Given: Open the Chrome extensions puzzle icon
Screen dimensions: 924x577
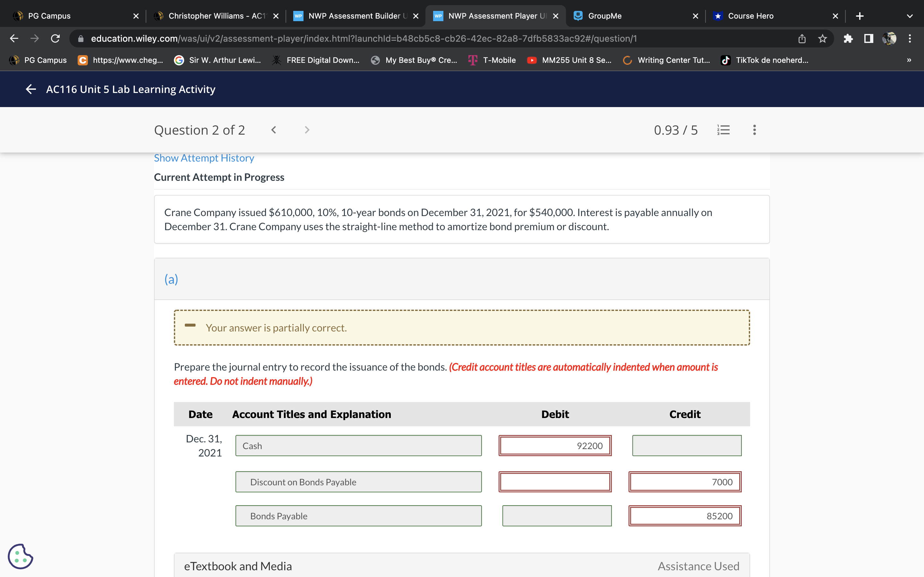Looking at the screenshot, I should (848, 38).
